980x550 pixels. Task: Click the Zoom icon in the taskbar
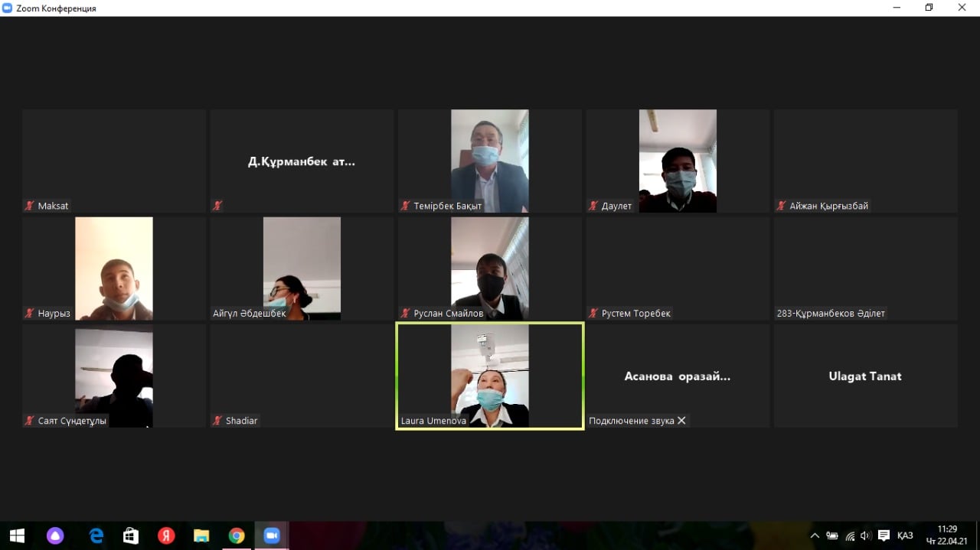[272, 535]
